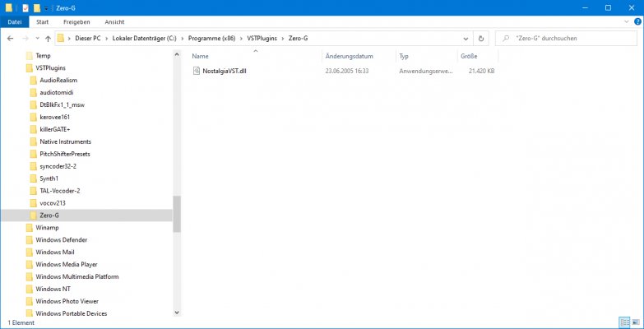The width and height of the screenshot is (644, 329).
Task: Expand the ribbon with the chevron
Action: coord(627,21)
